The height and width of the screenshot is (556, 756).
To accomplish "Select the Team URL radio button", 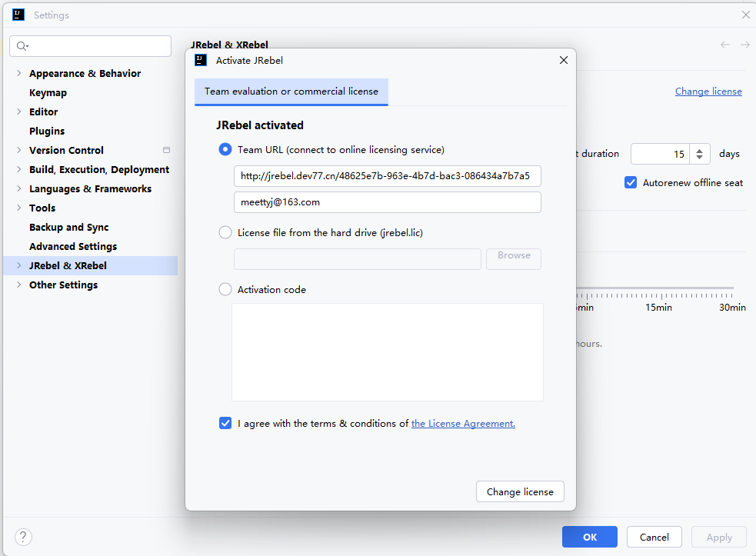I will click(225, 150).
